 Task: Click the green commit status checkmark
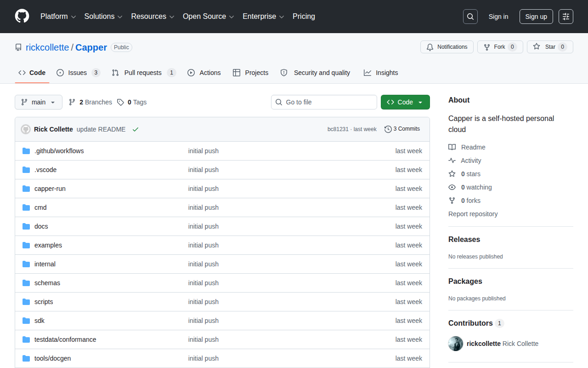point(136,129)
